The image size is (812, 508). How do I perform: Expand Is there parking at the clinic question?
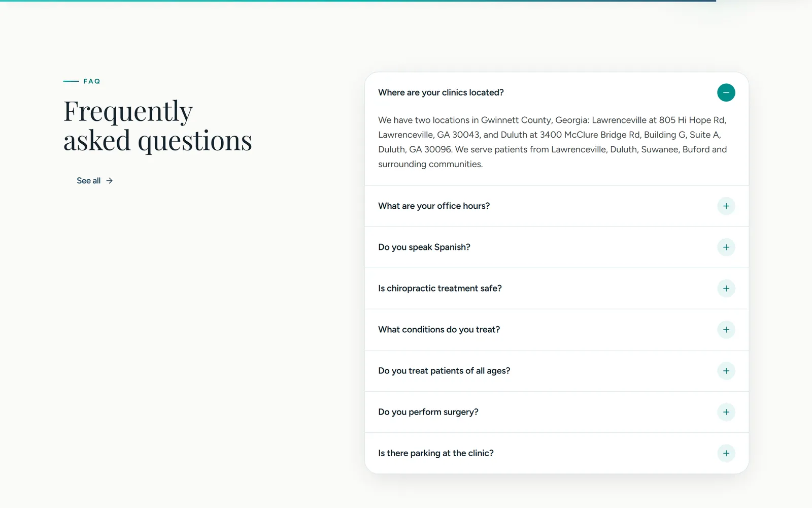click(x=557, y=453)
